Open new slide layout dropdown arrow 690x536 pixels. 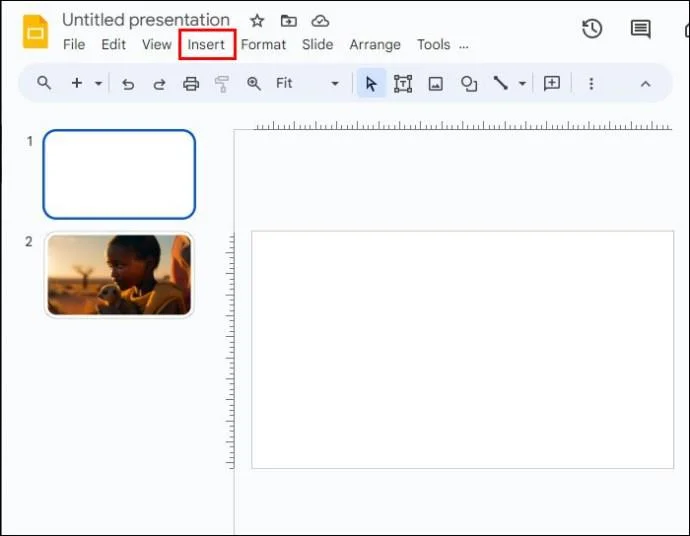point(99,83)
